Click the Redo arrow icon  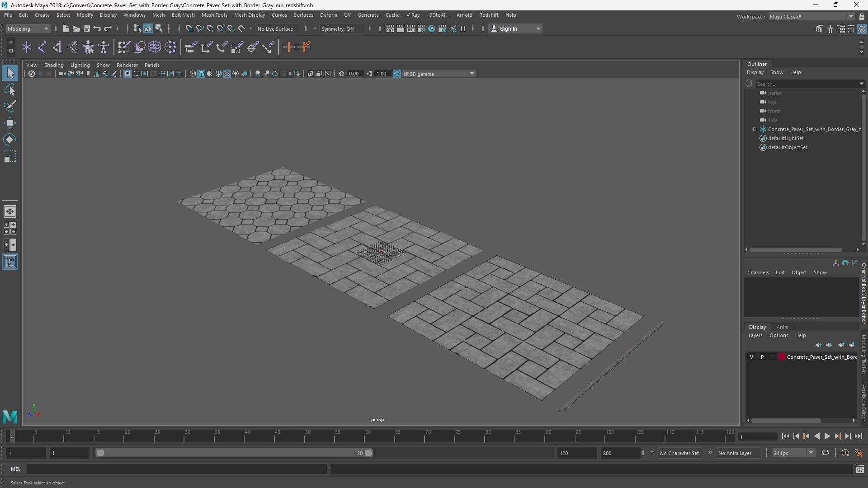tap(108, 28)
